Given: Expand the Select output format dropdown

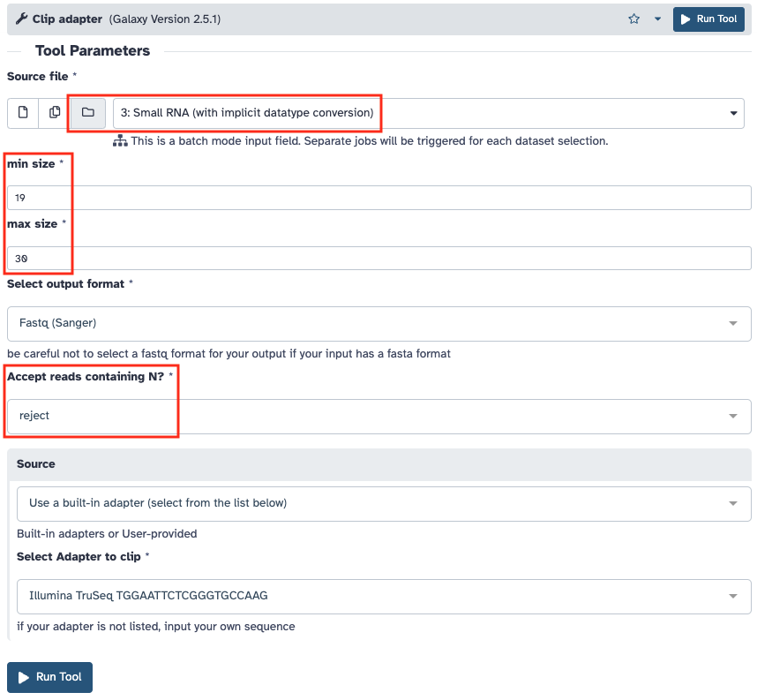Looking at the screenshot, I should [378, 323].
